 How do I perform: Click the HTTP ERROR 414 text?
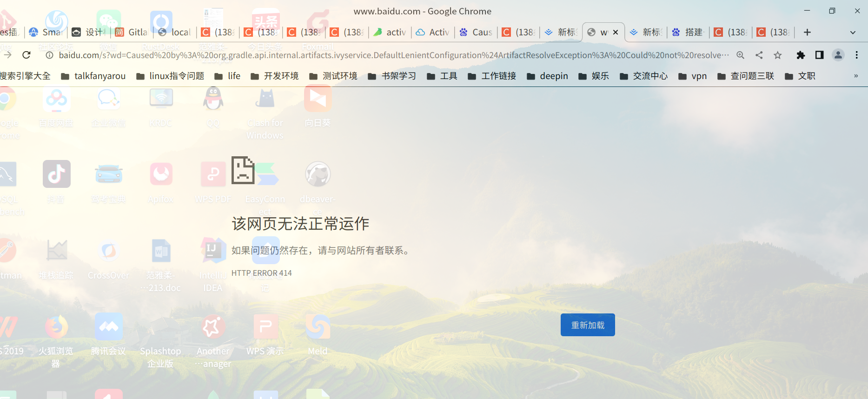(x=262, y=273)
